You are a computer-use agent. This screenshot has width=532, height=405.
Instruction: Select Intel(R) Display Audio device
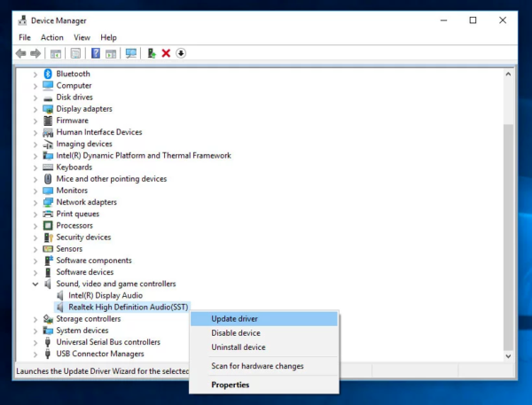click(106, 295)
